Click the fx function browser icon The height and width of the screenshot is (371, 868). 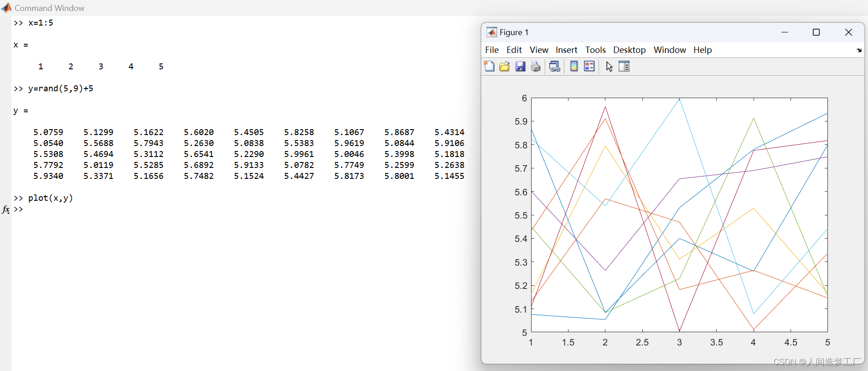click(x=6, y=209)
